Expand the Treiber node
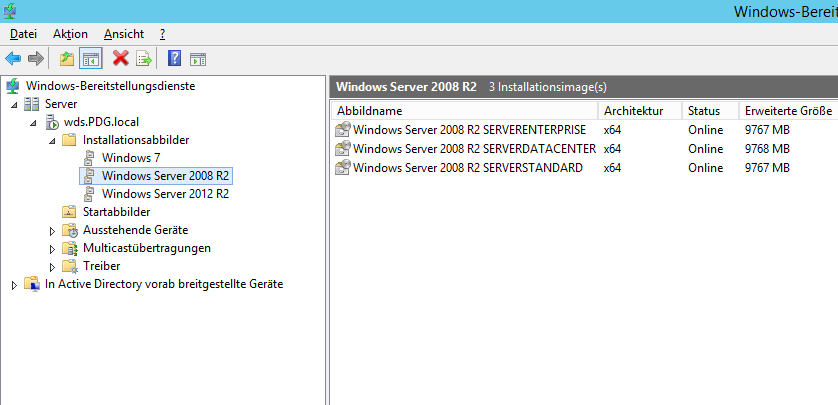Screen dimensions: 838x405 (x=53, y=266)
